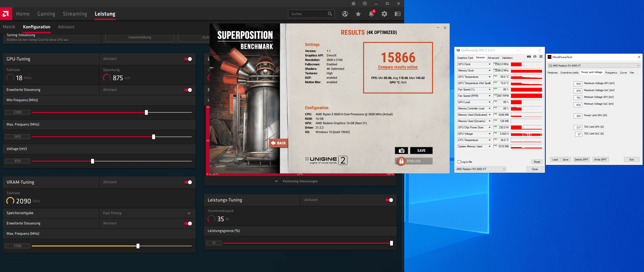
Task: Open the web browser globe icon
Action: point(345,14)
